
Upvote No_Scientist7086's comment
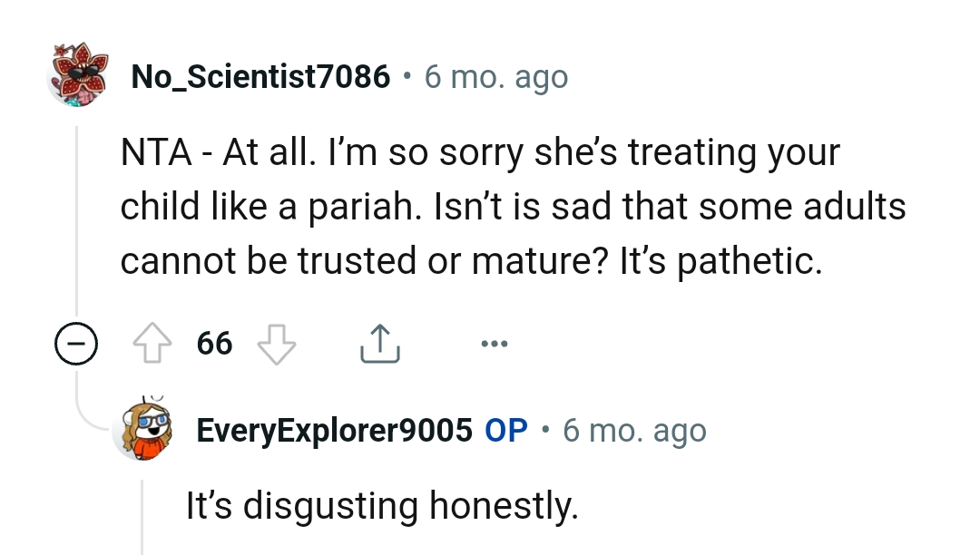tap(152, 343)
